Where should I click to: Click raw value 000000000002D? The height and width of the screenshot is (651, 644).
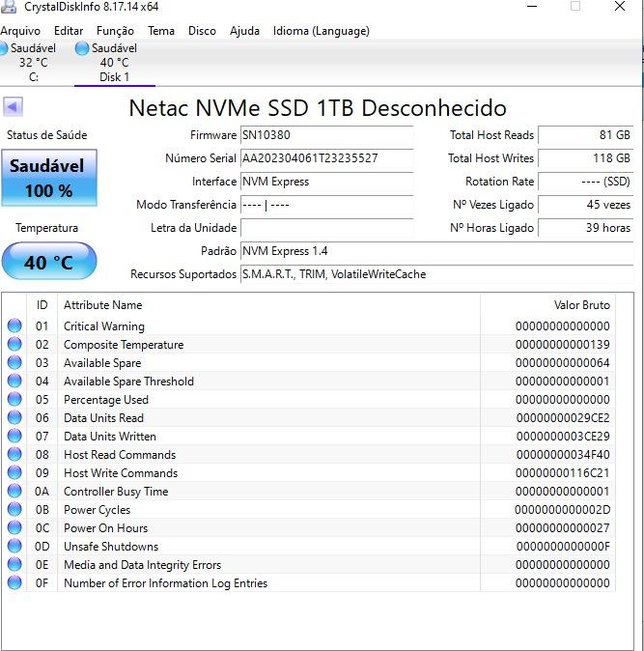[x=563, y=510]
